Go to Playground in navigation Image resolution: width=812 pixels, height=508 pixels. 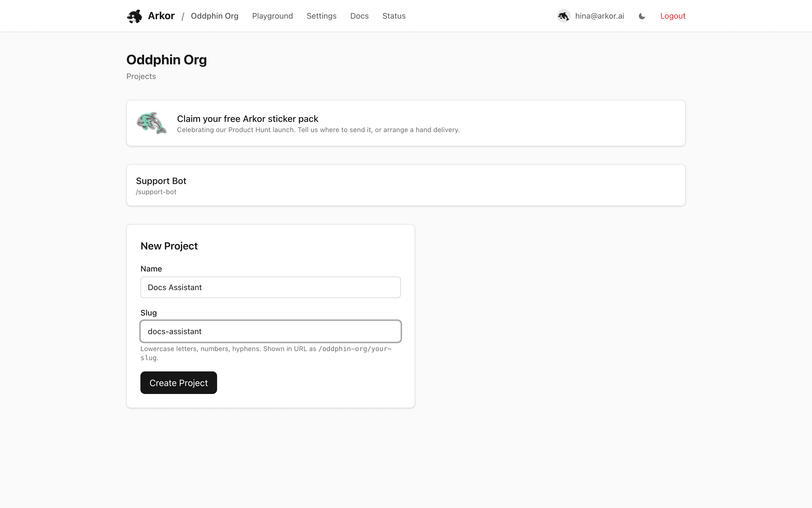(272, 16)
